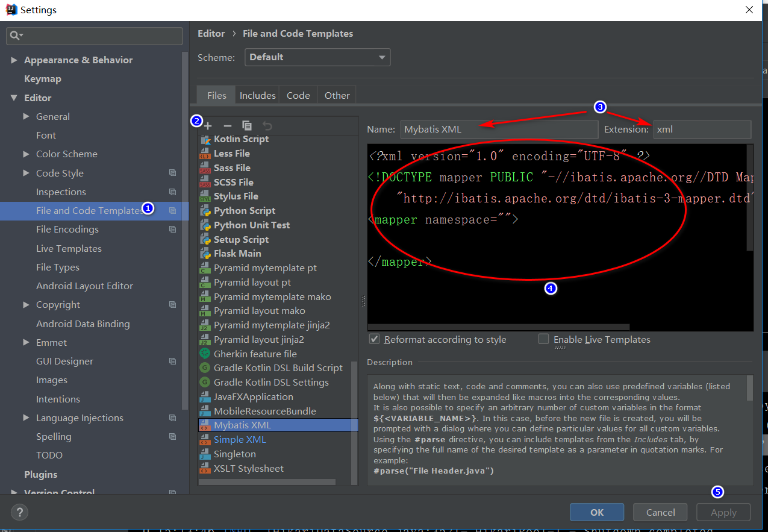
Task: Select Android Layout Editor item
Action: [84, 286]
